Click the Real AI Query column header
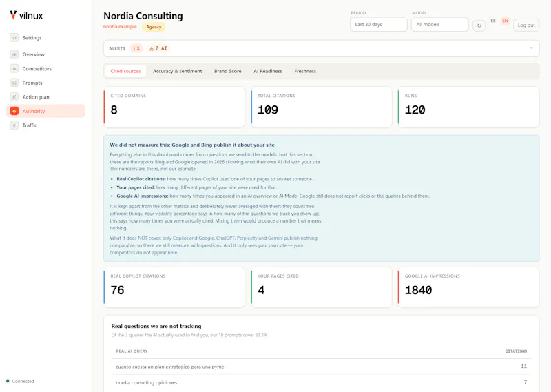Image resolution: width=551 pixels, height=392 pixels. tap(132, 351)
